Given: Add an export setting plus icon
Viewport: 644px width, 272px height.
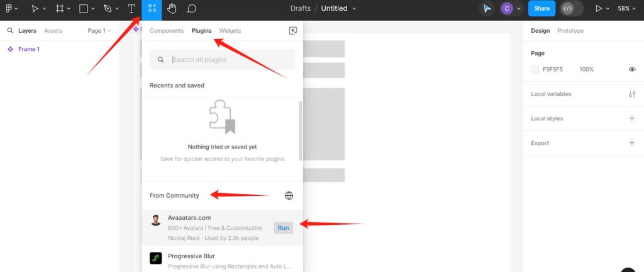Looking at the screenshot, I should (x=632, y=143).
